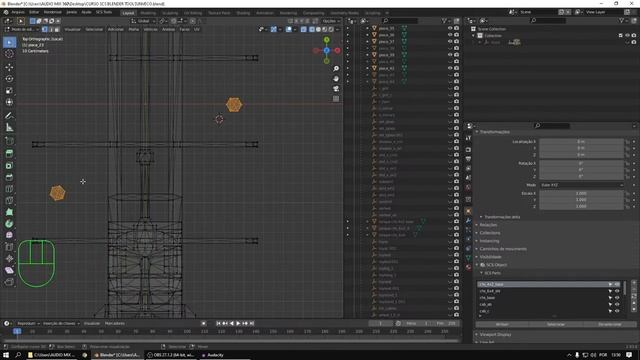The height and width of the screenshot is (360, 640).
Task: Toggle the camera view icon
Action: [x=336, y=89]
